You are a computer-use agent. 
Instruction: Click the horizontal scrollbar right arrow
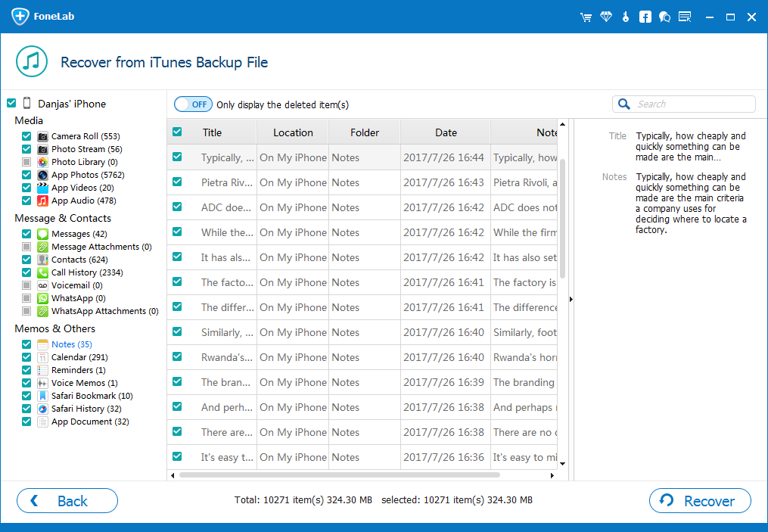click(x=552, y=475)
